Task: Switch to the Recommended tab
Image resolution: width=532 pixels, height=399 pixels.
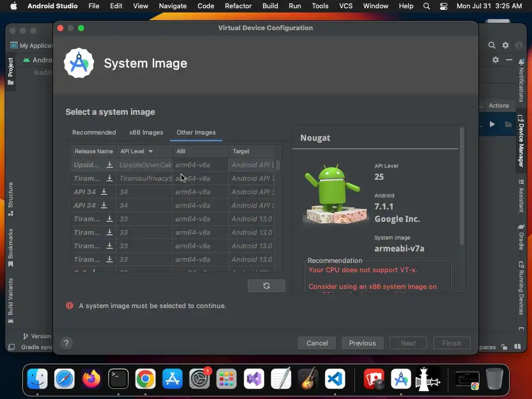Action: click(94, 132)
